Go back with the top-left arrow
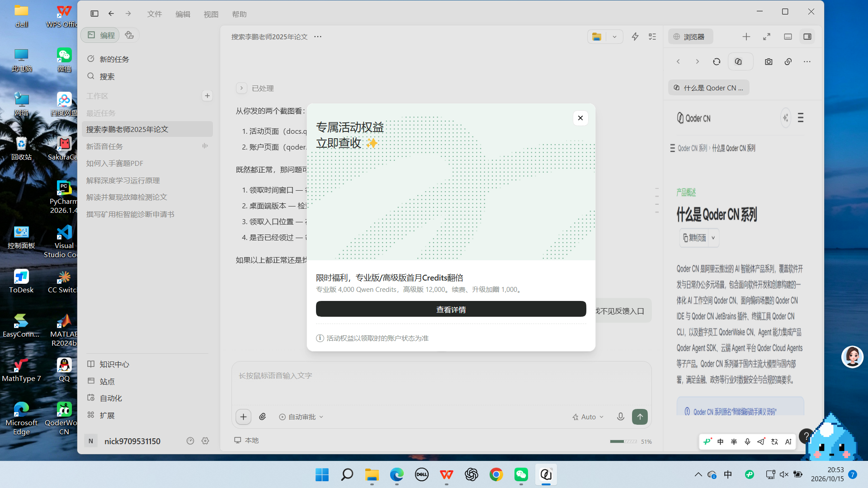 [111, 14]
